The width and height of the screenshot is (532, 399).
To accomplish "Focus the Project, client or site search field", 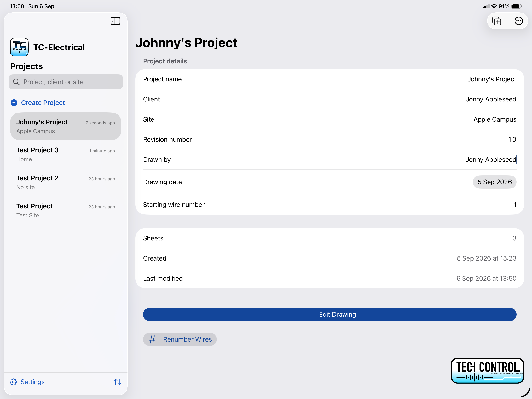I will 66,82.
